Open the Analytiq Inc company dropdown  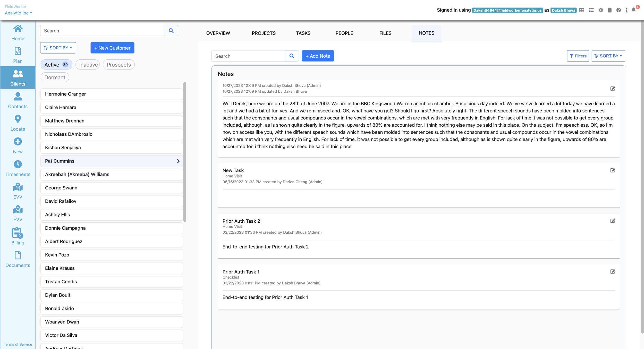click(18, 13)
